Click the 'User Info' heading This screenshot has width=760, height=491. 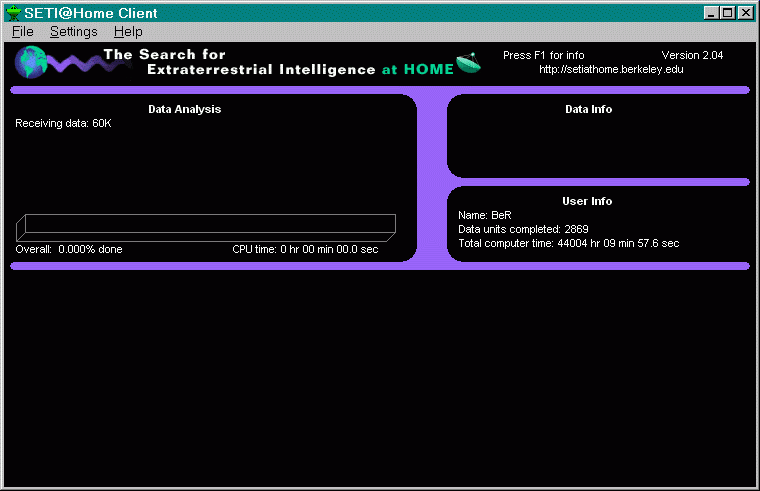pos(587,201)
